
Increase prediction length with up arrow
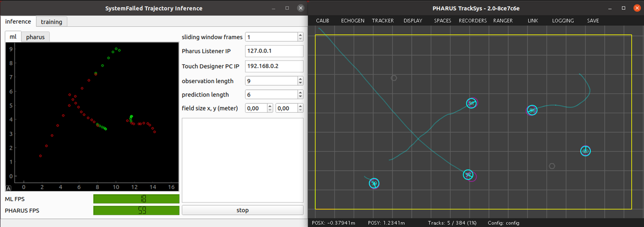[300, 92]
